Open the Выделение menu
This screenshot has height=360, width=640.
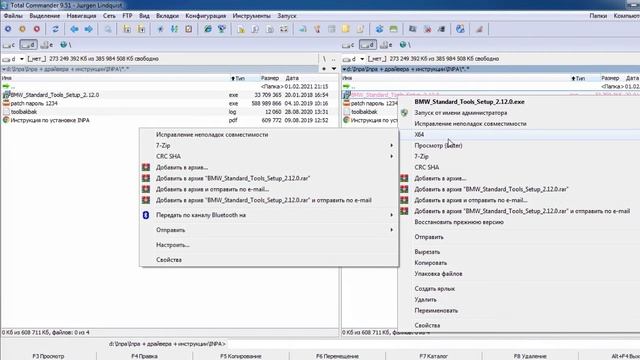(44, 16)
